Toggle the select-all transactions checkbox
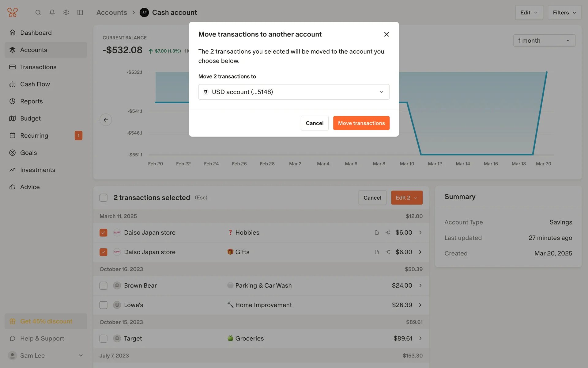The width and height of the screenshot is (588, 368). pyautogui.click(x=104, y=198)
